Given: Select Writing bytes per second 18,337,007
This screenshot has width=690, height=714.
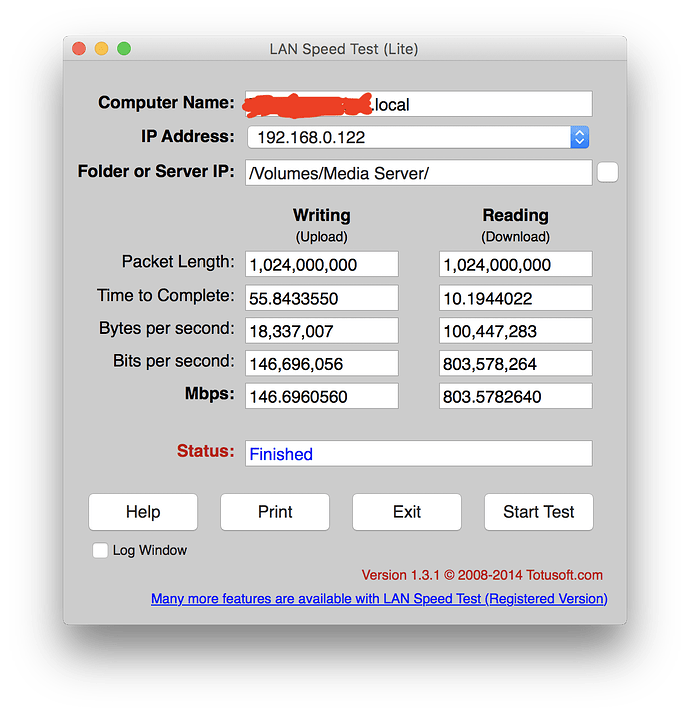Looking at the screenshot, I should pyautogui.click(x=322, y=331).
